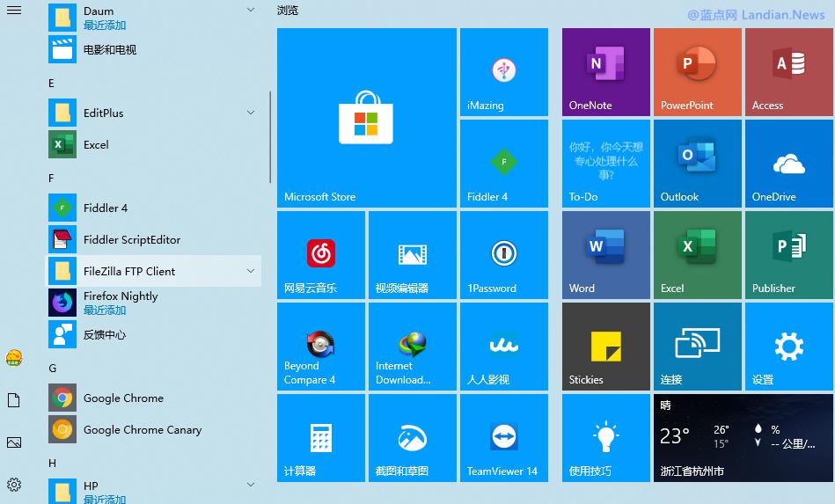The image size is (835, 504).
Task: Launch Excel from the app list
Action: point(155,144)
